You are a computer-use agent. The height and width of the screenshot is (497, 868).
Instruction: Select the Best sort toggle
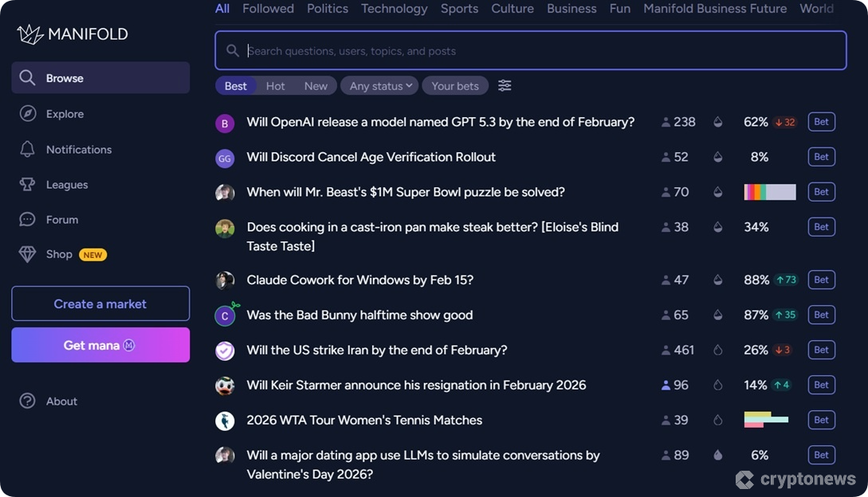coord(236,86)
